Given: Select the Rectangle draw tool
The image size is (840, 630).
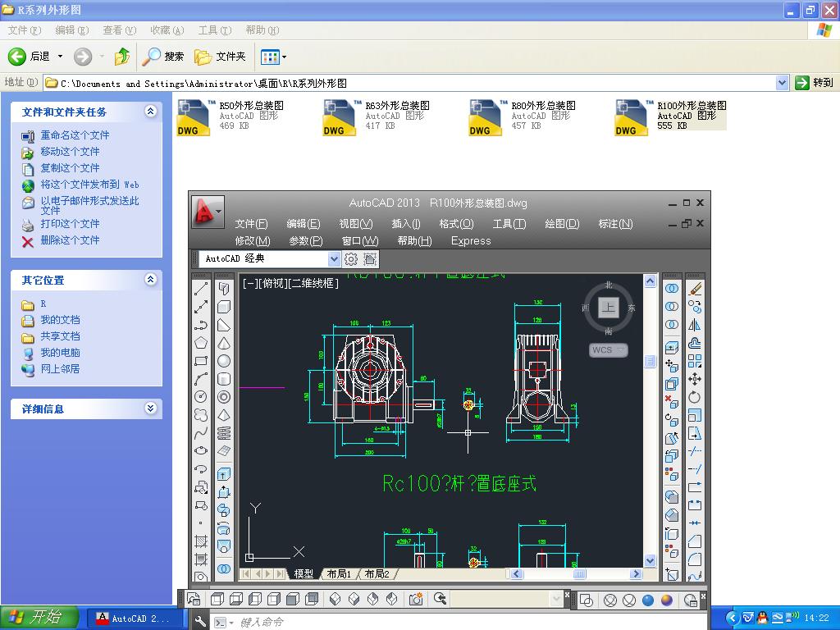Looking at the screenshot, I should [x=201, y=361].
